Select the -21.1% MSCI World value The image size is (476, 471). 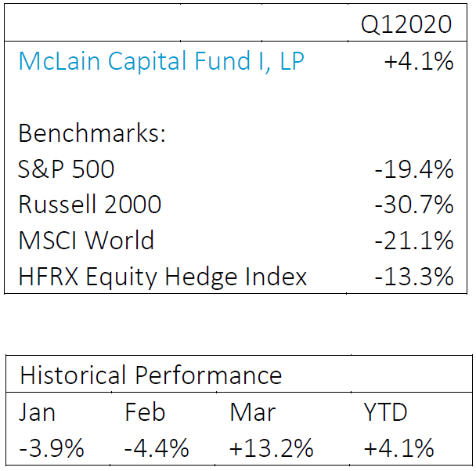tap(415, 241)
